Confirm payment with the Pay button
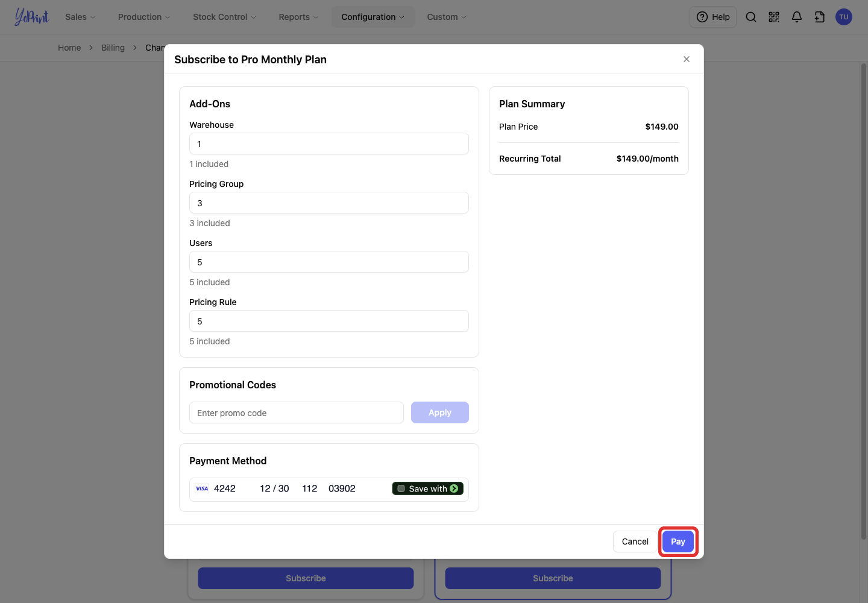The width and height of the screenshot is (868, 603). click(678, 541)
